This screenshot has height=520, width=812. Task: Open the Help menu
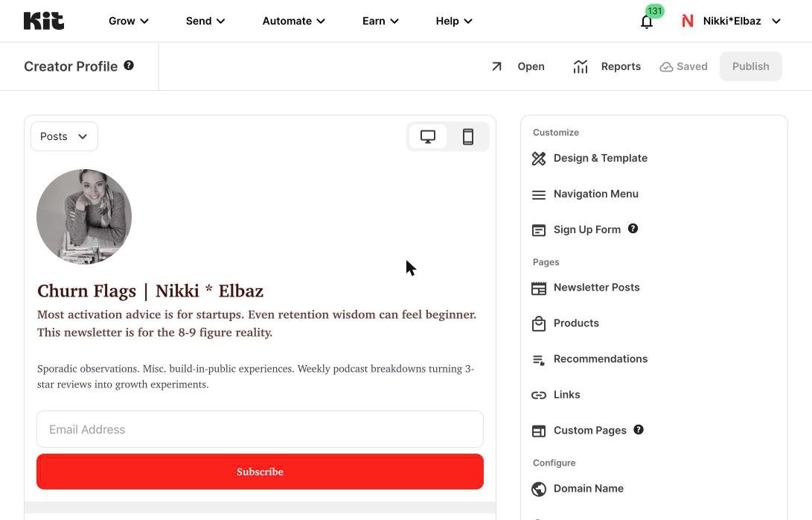pyautogui.click(x=454, y=22)
